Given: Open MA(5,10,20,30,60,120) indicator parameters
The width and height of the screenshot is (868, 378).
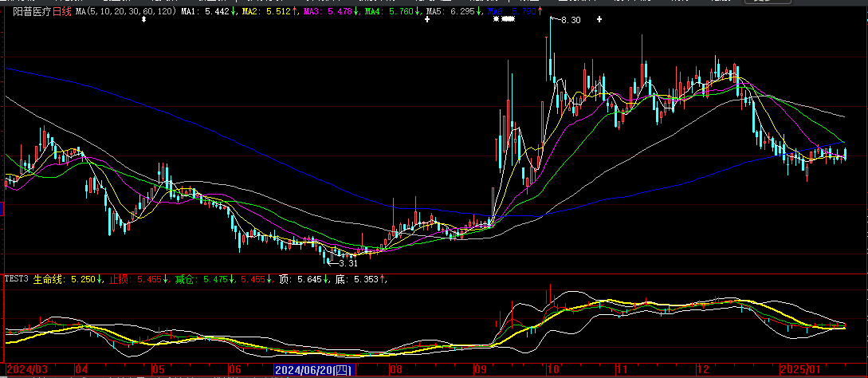Looking at the screenshot, I should pos(126,11).
